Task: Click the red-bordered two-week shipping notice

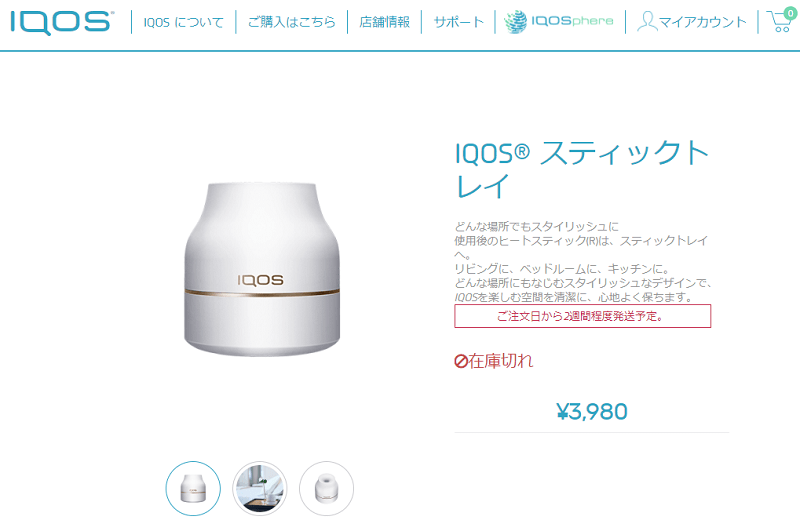Action: click(x=582, y=316)
